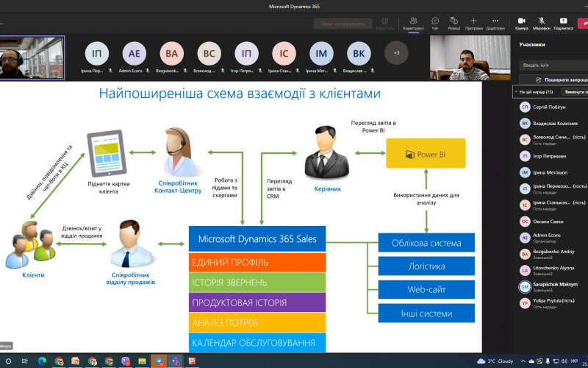Click the +3 more participants bubble

pyautogui.click(x=396, y=53)
